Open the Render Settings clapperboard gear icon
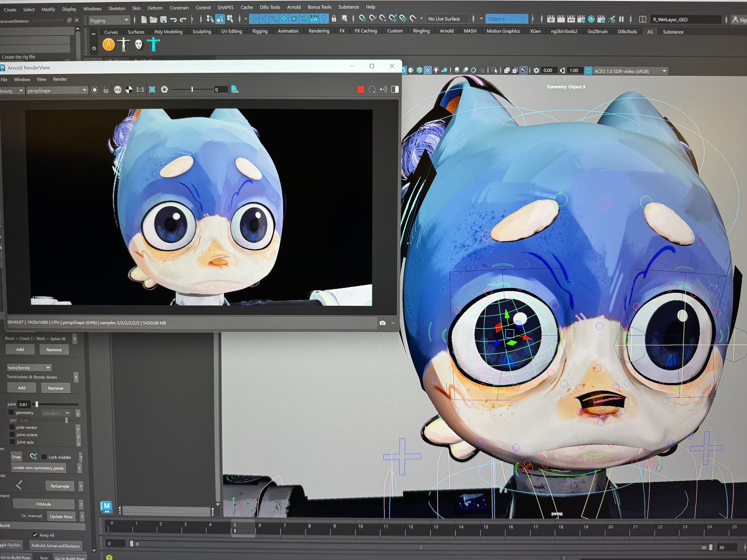 tap(581, 19)
